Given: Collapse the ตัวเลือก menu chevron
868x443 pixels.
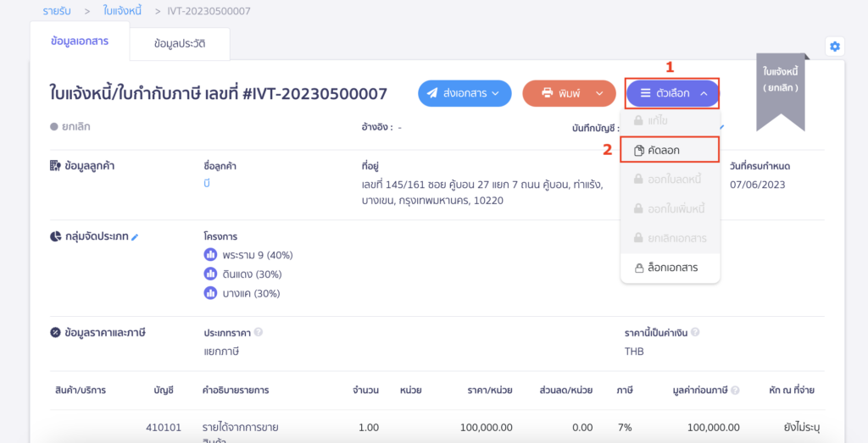Looking at the screenshot, I should click(704, 93).
